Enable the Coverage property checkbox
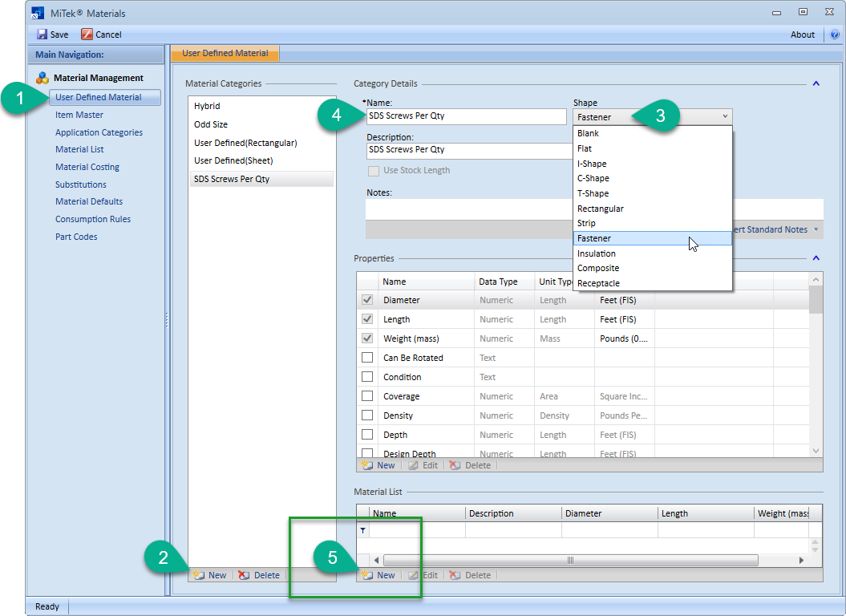 pos(367,396)
